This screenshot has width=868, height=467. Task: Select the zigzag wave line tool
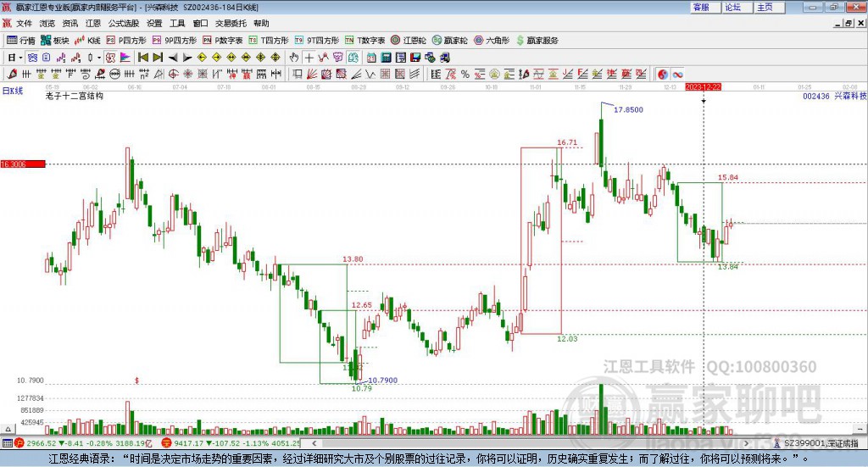[370, 74]
